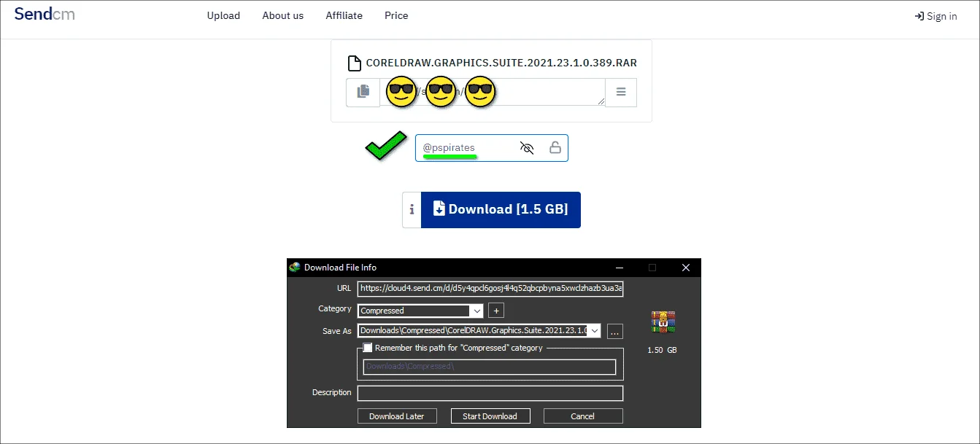Click the Start Download button
The width and height of the screenshot is (980, 444).
[490, 416]
